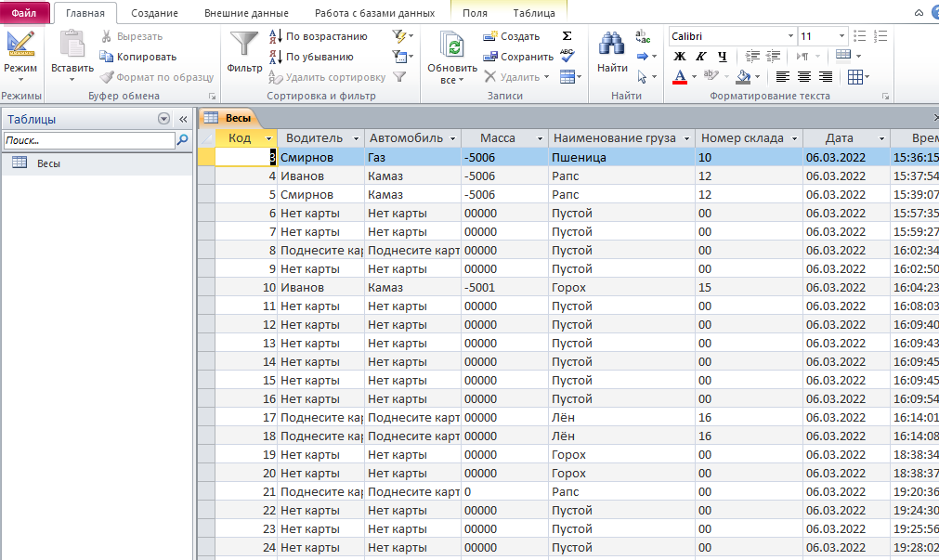Open Весы table in navigation pane
This screenshot has width=939, height=560.
(97, 163)
